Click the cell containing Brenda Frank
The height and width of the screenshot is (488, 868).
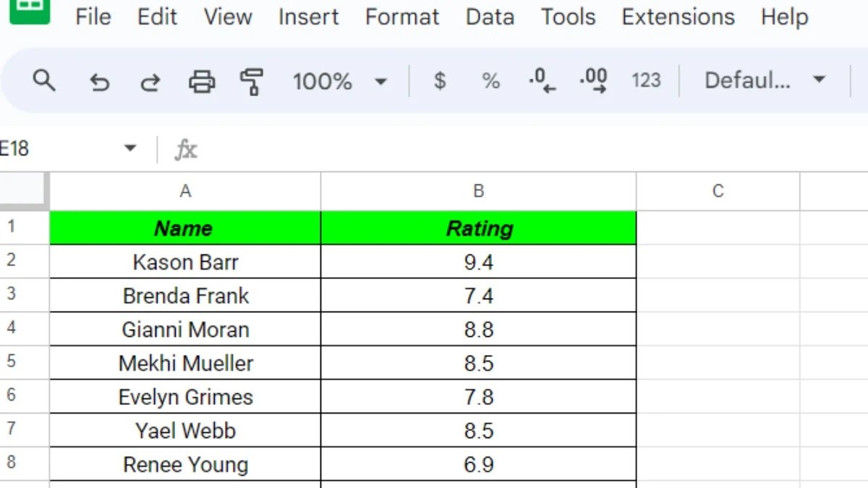pos(184,296)
